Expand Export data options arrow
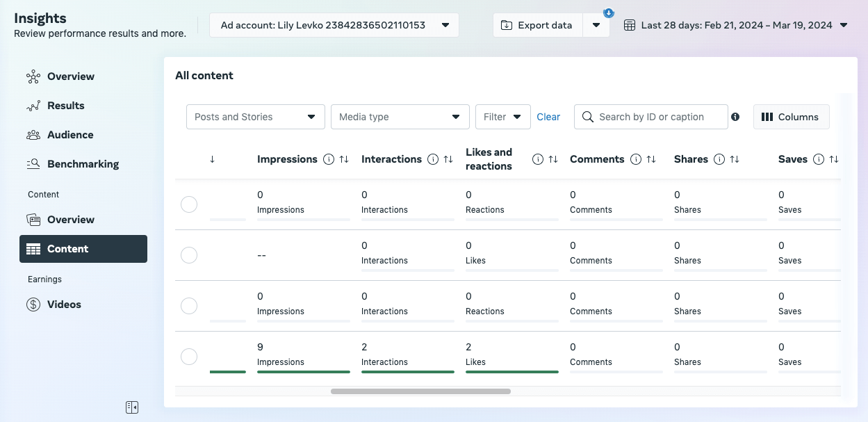This screenshot has height=422, width=868. [x=596, y=25]
